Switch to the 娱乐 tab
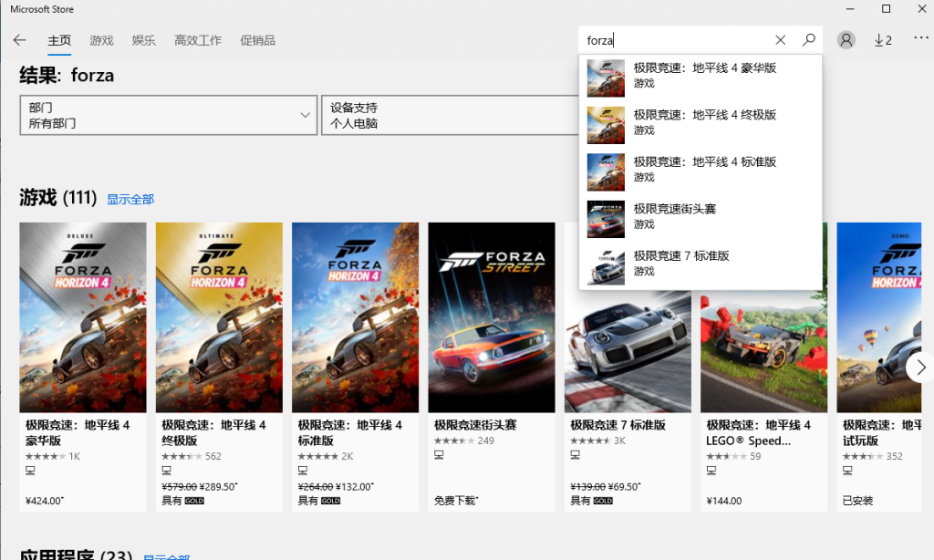Screen dimensions: 934x560 tap(143, 40)
